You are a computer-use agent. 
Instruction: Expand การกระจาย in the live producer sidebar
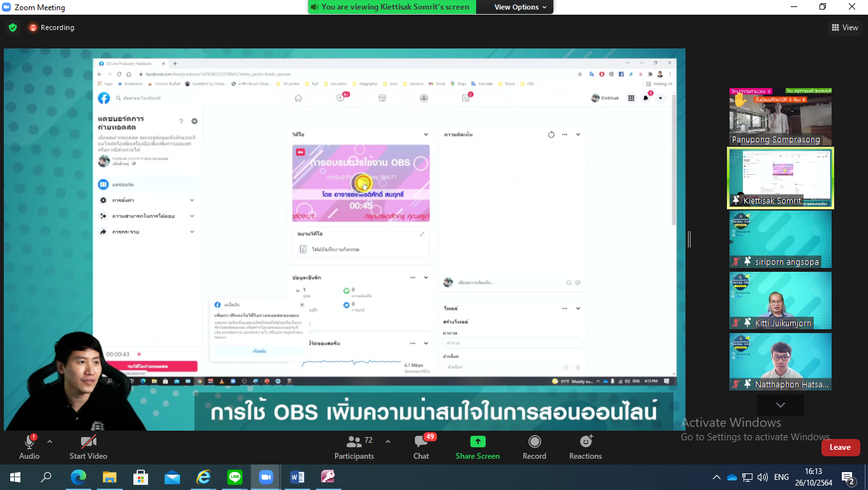[147, 232]
